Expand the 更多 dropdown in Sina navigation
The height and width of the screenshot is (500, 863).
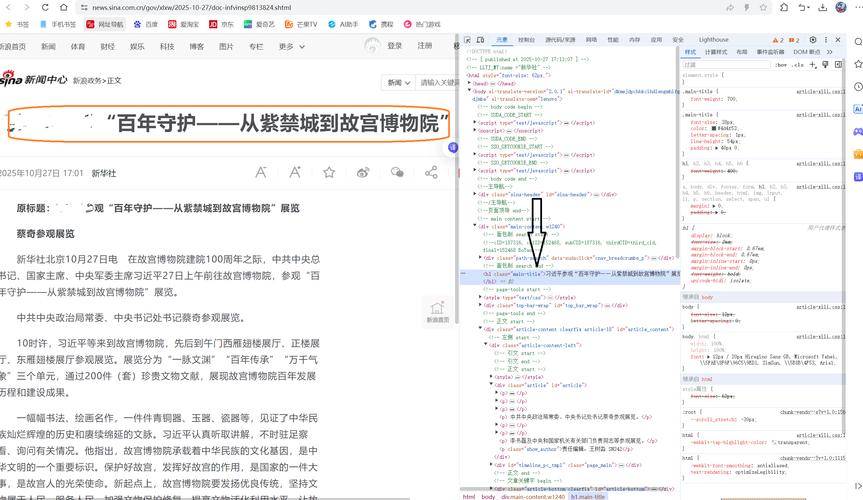pos(292,47)
